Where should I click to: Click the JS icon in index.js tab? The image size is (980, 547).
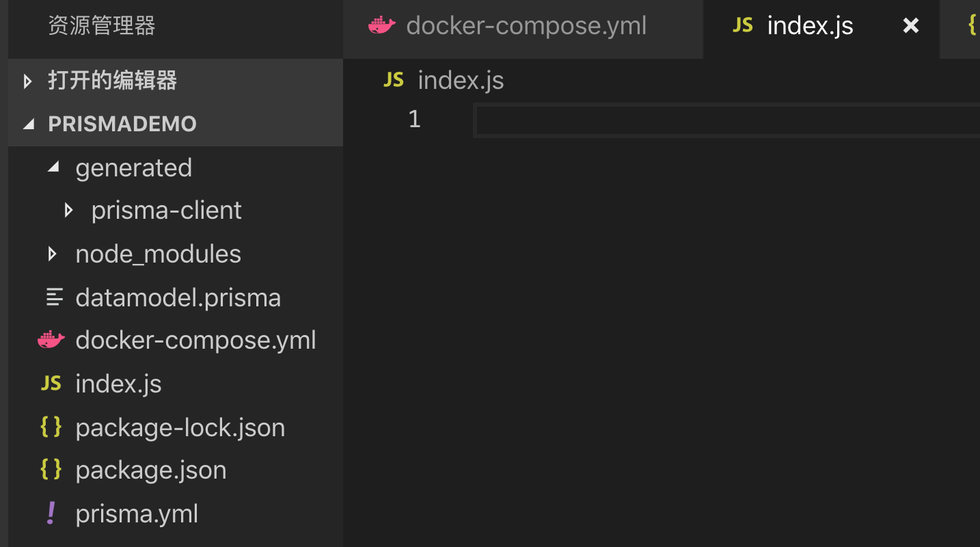(x=742, y=26)
